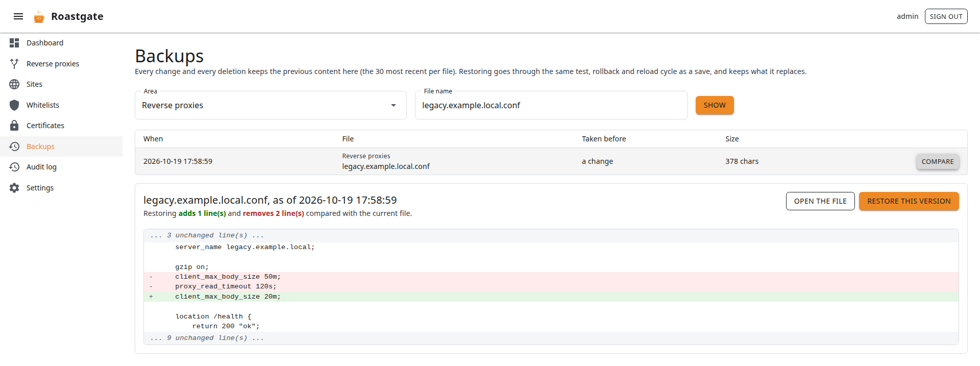Click legacy.example.local.conf in the table row

tap(386, 166)
